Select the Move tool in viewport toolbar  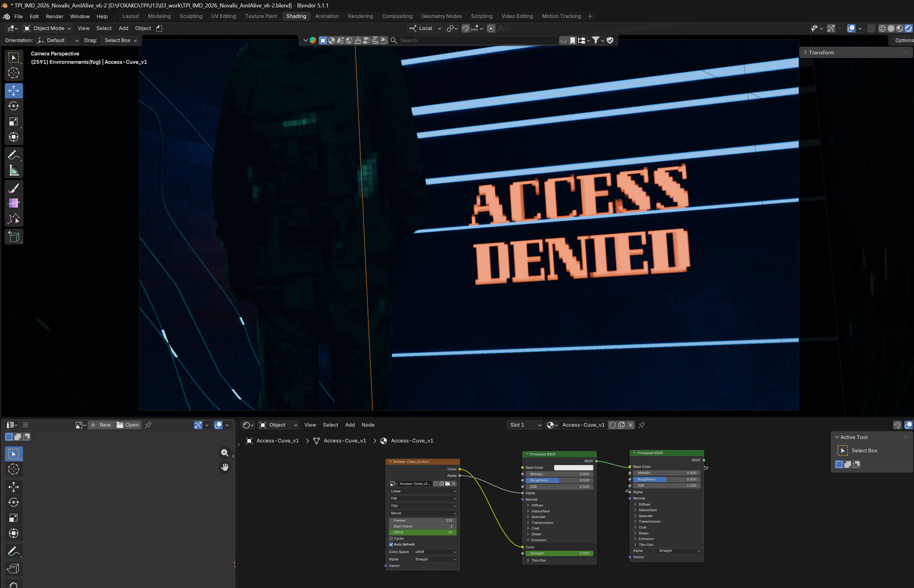[14, 90]
